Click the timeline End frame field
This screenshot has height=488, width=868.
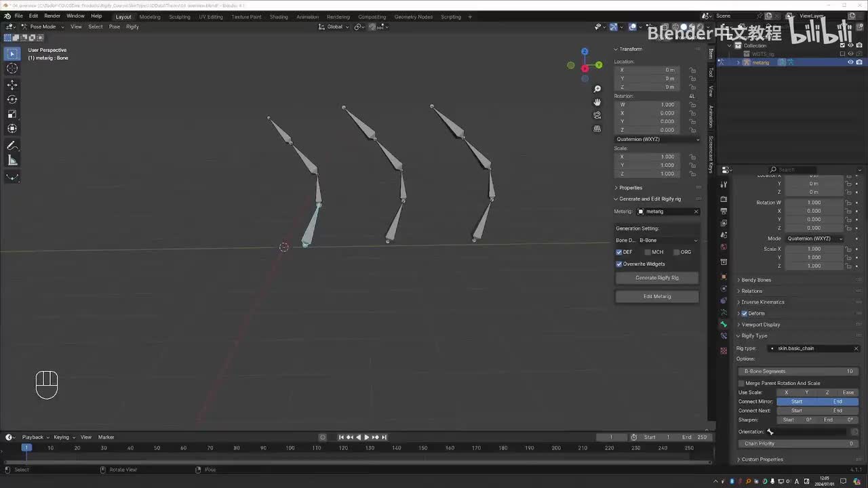(694, 437)
